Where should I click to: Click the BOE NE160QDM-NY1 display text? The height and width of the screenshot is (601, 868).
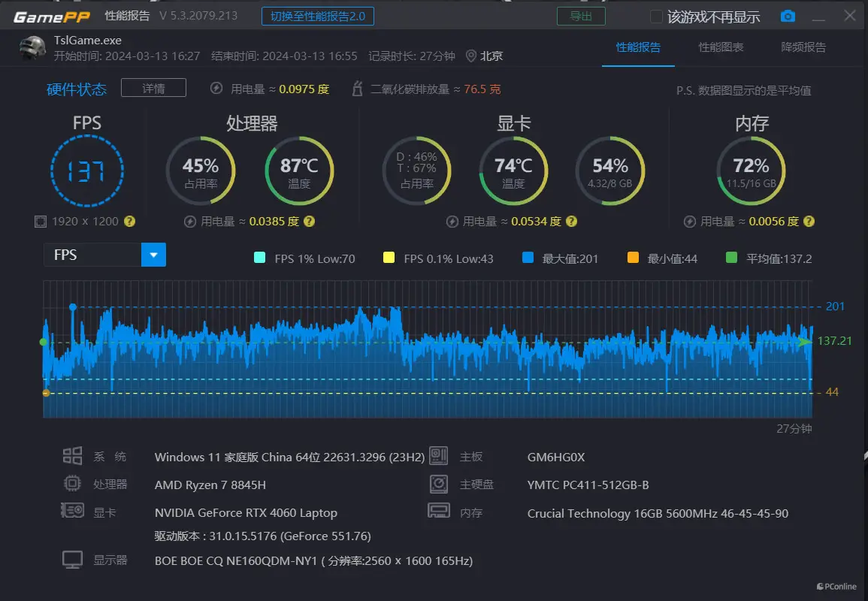point(313,560)
